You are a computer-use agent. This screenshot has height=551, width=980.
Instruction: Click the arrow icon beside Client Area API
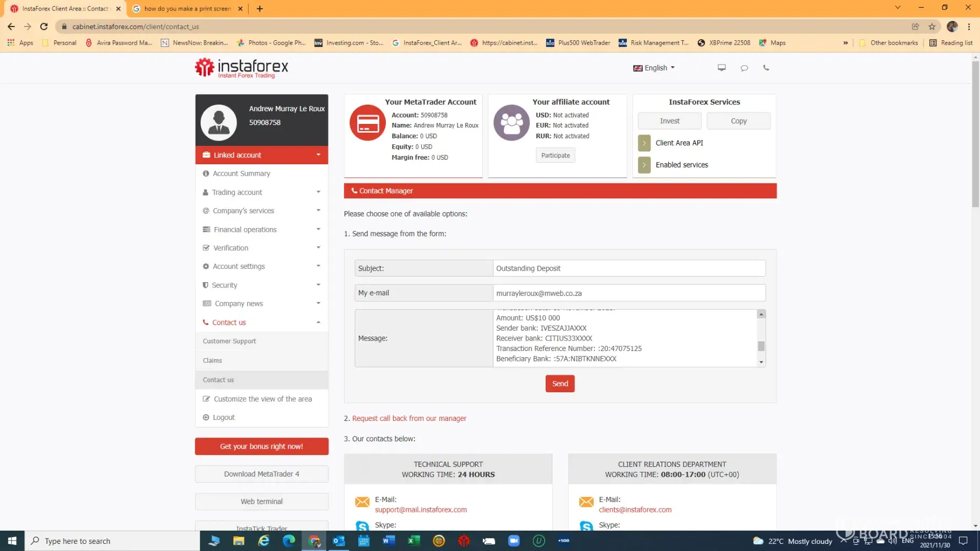(x=644, y=143)
